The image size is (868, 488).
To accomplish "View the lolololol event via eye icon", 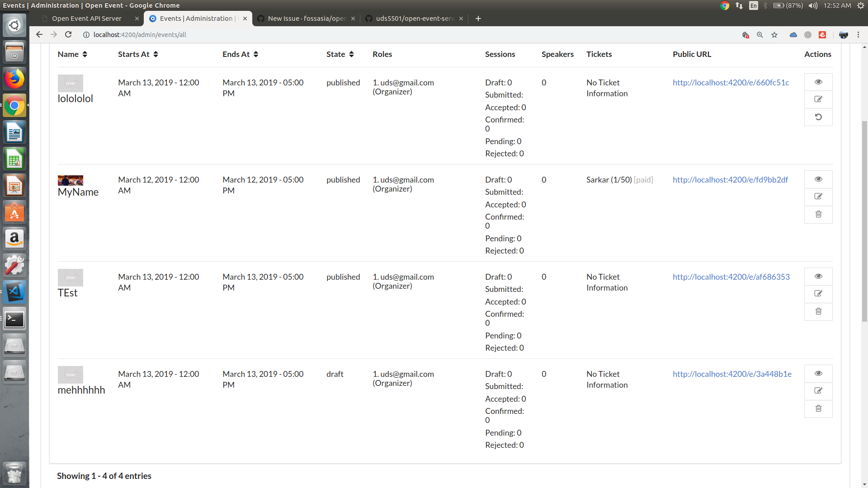I will 818,82.
